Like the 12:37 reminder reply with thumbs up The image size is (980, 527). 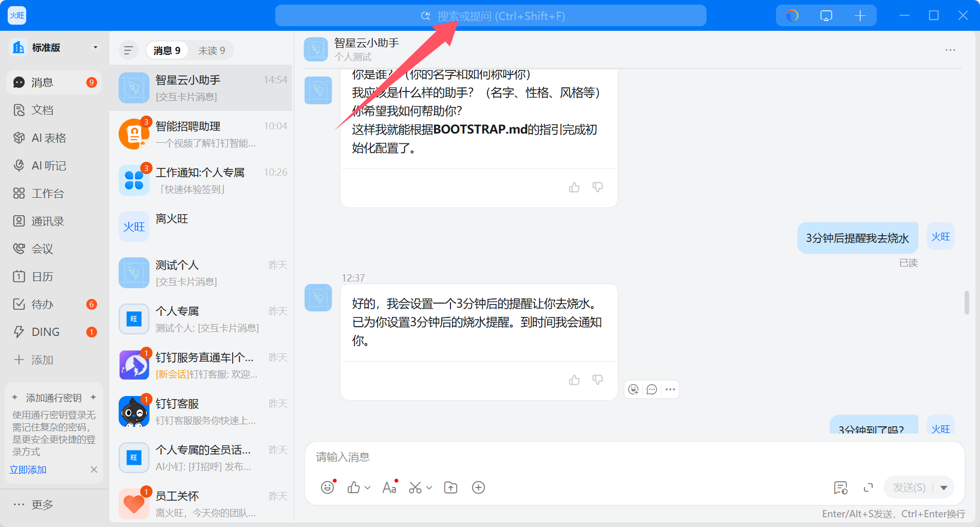574,380
